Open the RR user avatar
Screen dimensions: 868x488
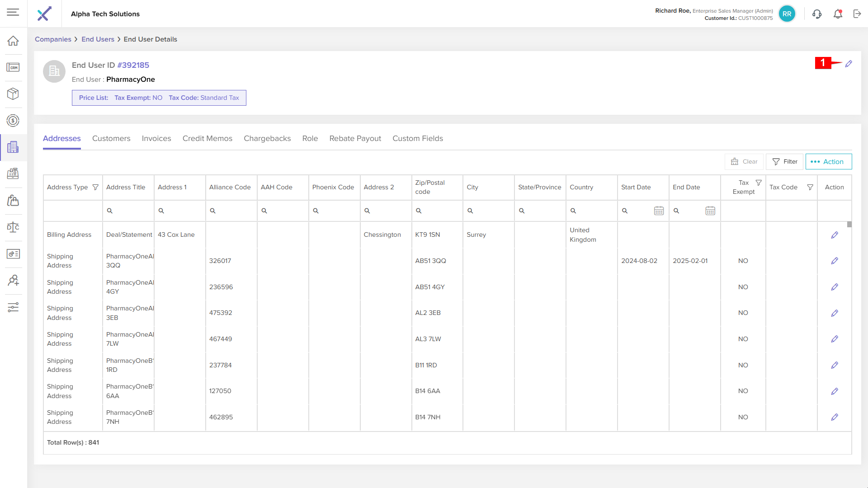(787, 14)
